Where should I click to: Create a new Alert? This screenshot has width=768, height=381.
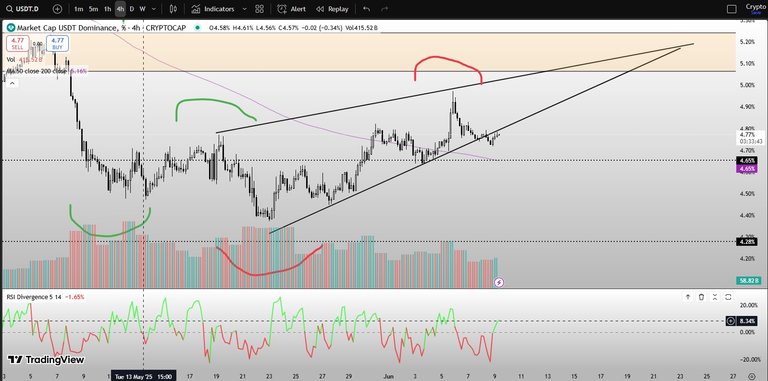(x=291, y=9)
